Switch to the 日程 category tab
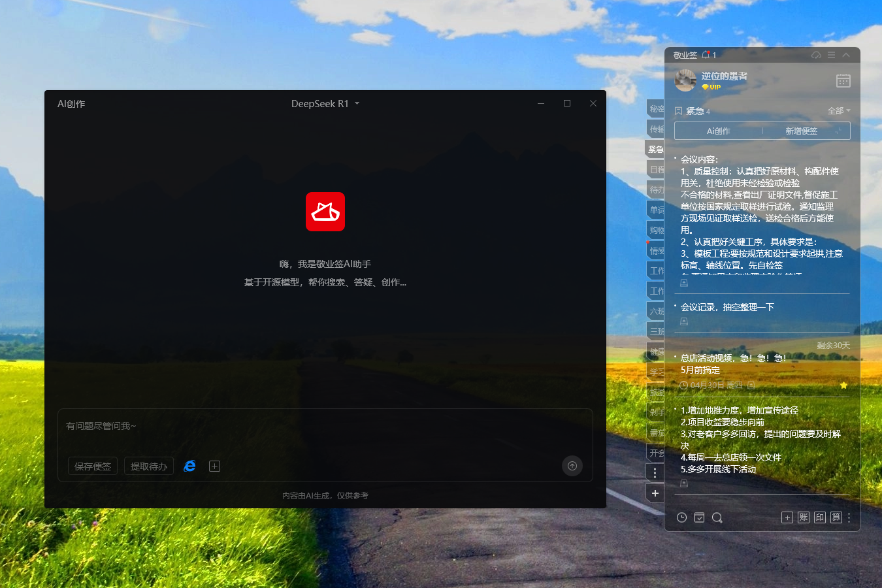The image size is (882, 588). pos(655,169)
